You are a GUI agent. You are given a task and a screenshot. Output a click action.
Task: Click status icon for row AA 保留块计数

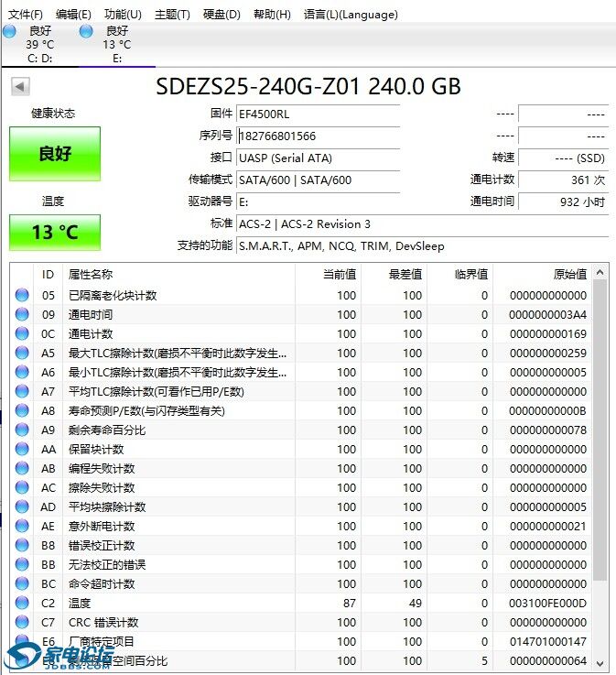(22, 449)
